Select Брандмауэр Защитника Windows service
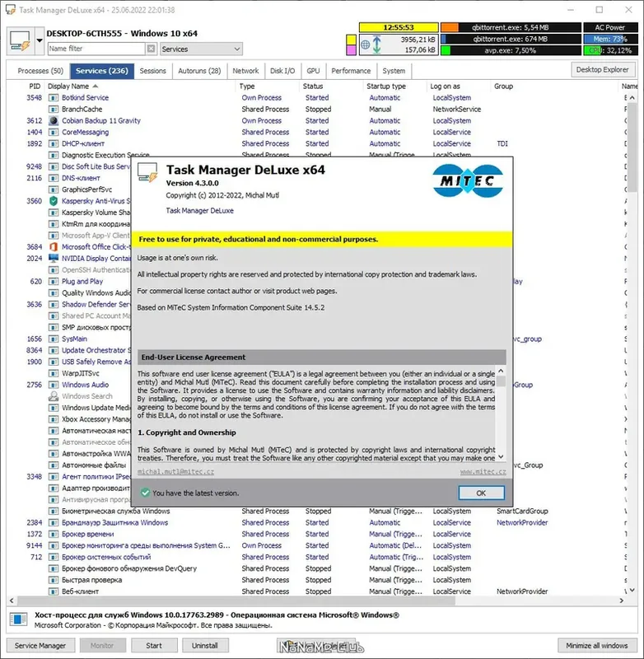Image resolution: width=644 pixels, height=659 pixels. click(x=114, y=522)
